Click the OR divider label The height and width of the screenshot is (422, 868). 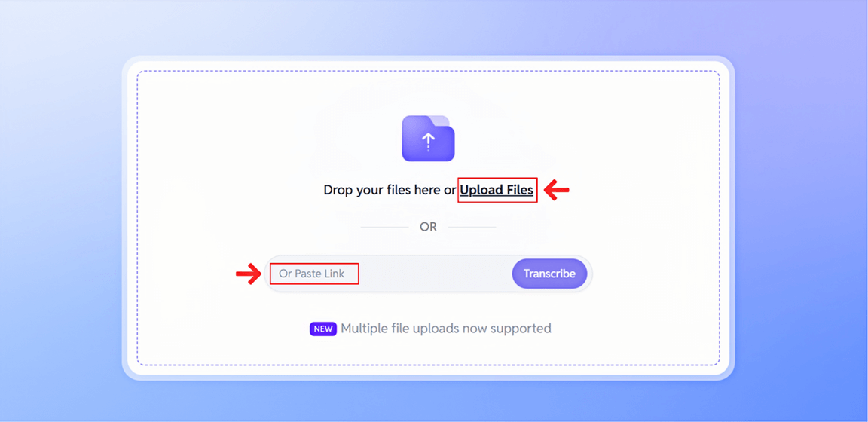point(428,227)
